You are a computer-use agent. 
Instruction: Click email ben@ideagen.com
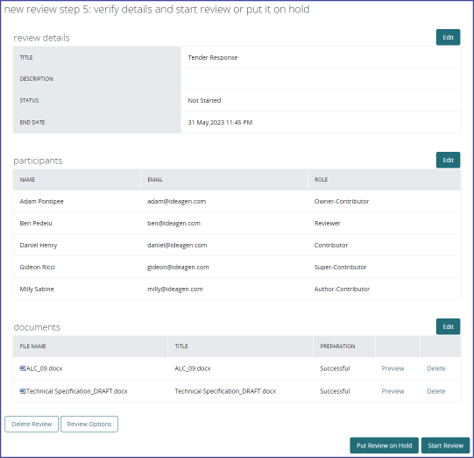click(x=174, y=223)
